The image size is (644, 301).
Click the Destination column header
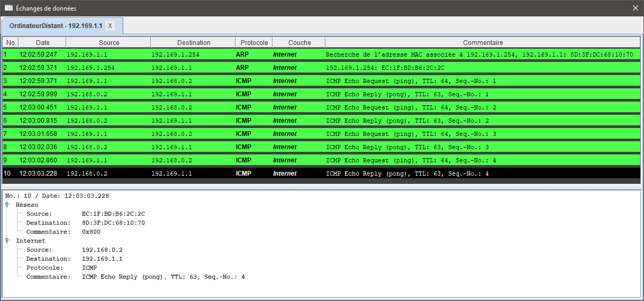pos(194,42)
